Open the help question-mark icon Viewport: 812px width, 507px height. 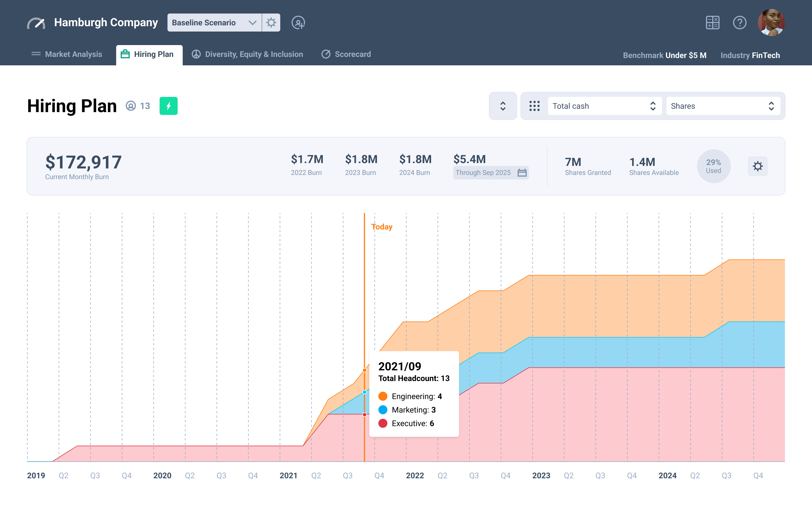[740, 23]
